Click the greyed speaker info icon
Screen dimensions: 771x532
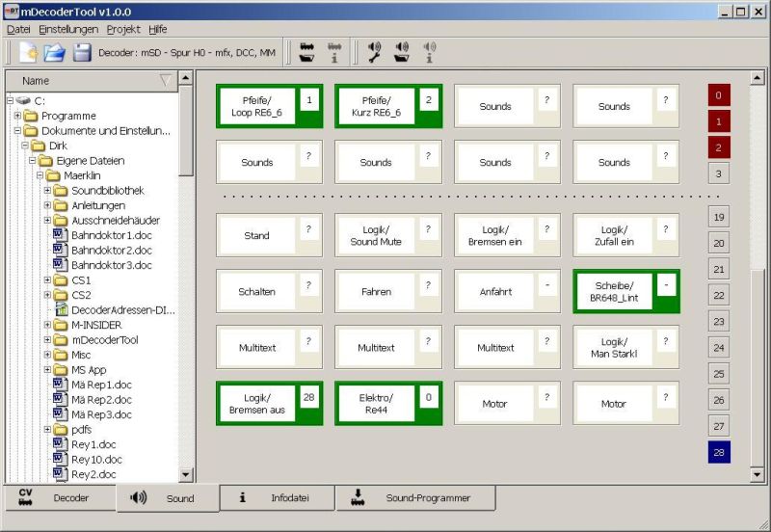click(429, 52)
